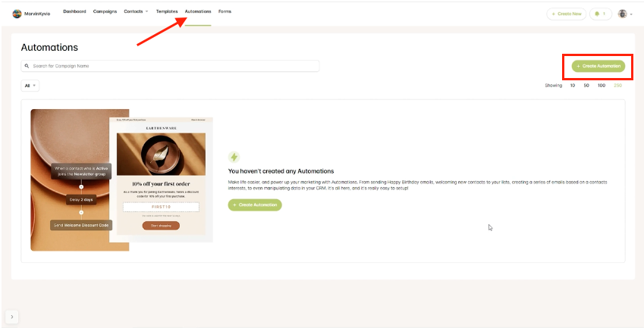Image resolution: width=644 pixels, height=328 pixels.
Task: Select the Forms tab
Action: click(x=225, y=12)
